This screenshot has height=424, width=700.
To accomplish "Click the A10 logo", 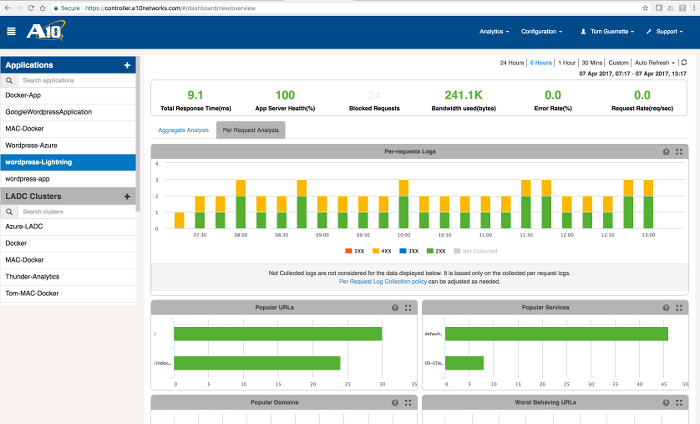I will (46, 31).
